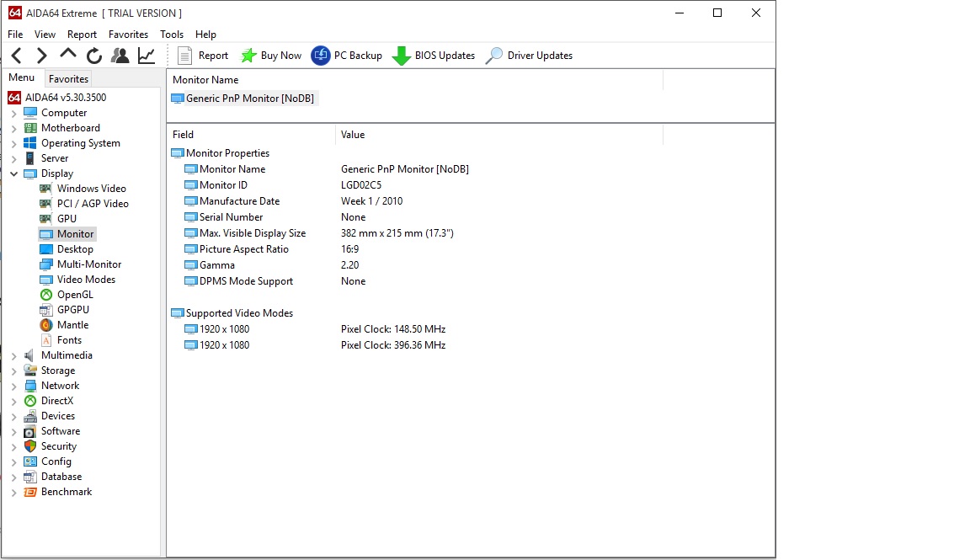Click the Buy Now star button
This screenshot has height=560, width=970.
271,56
